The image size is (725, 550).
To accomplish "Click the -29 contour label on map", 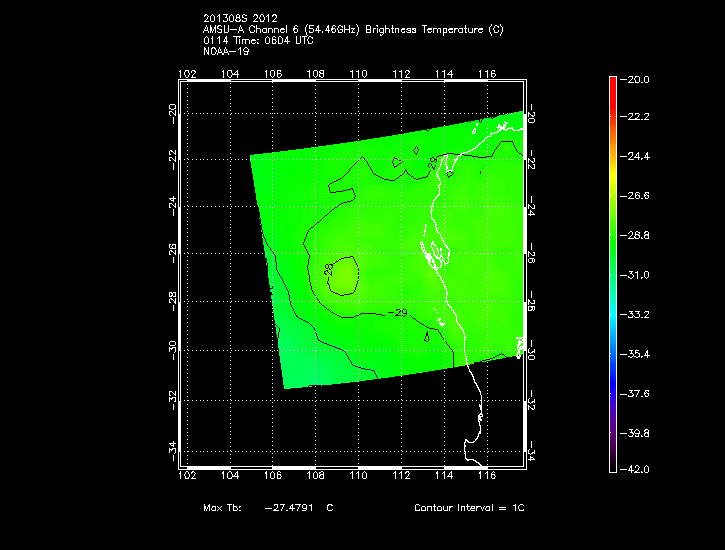I will pos(397,313).
